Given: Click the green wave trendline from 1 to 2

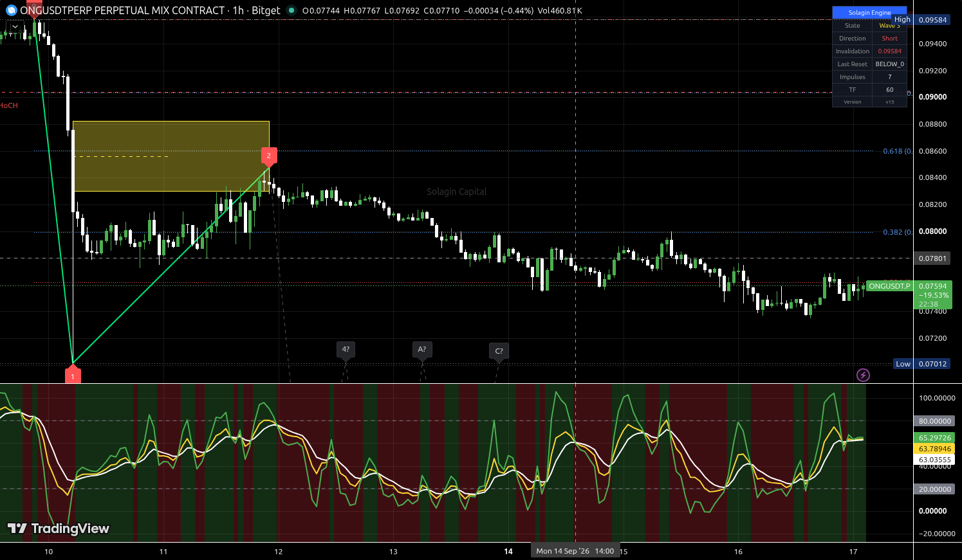Looking at the screenshot, I should tap(171, 265).
